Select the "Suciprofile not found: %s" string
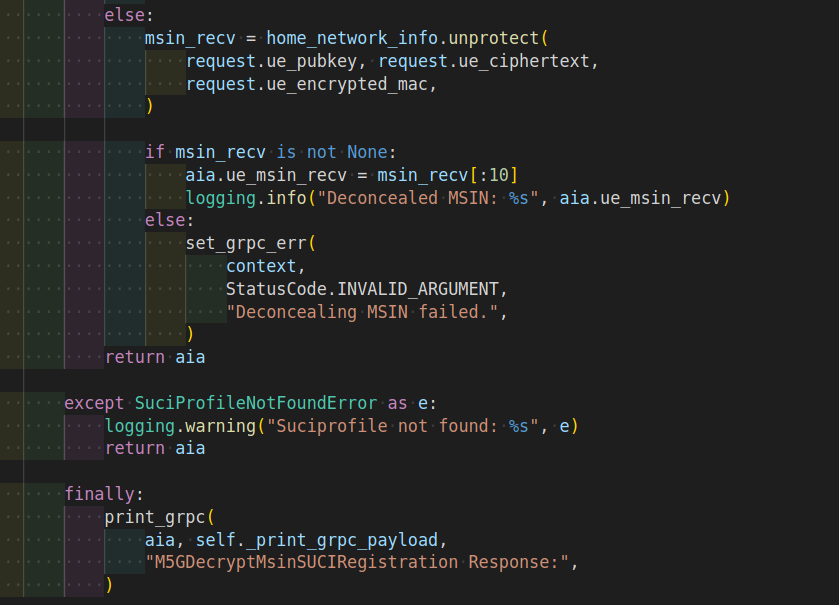This screenshot has height=605, width=839. [x=402, y=426]
